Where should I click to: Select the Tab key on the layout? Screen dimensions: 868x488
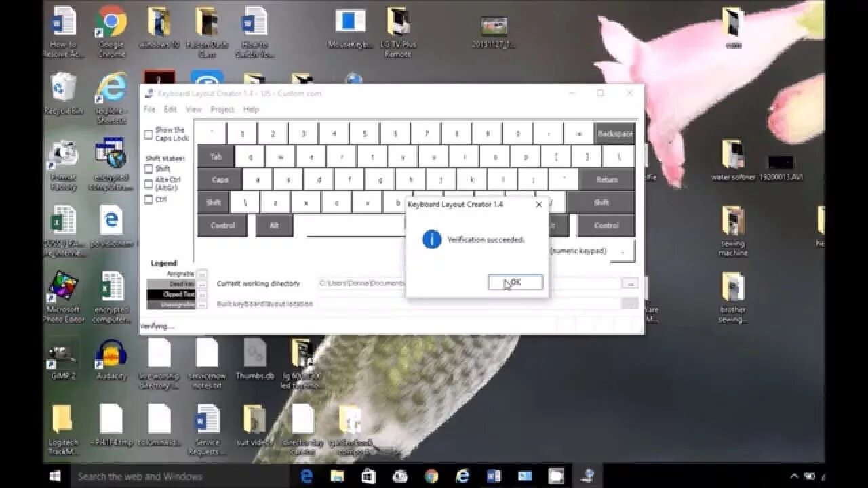tap(216, 157)
